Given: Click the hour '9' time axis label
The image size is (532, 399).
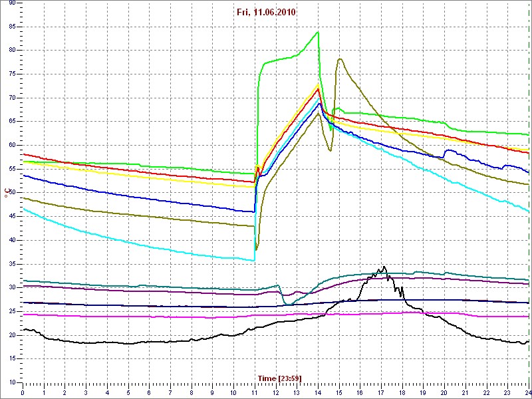Looking at the screenshot, I should click(x=212, y=393).
